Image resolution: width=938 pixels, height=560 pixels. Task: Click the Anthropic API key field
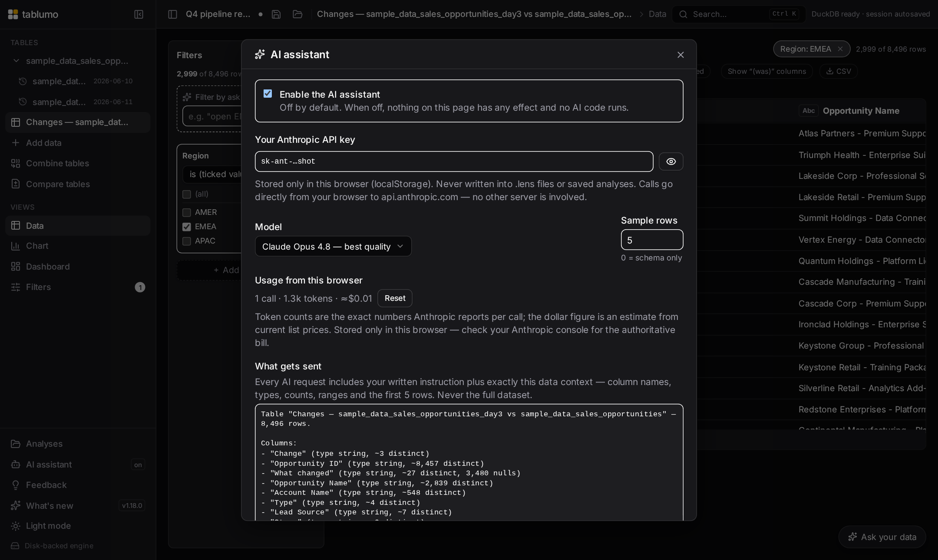pos(454,161)
